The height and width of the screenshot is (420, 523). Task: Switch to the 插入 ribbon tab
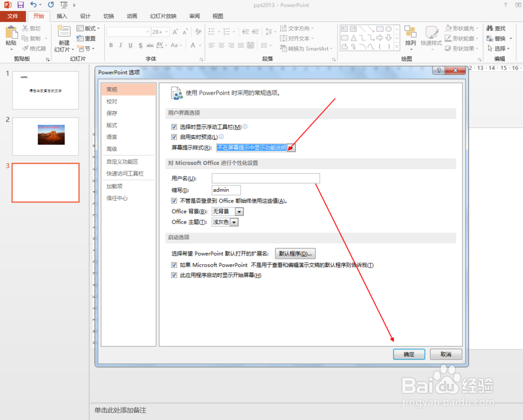(62, 16)
